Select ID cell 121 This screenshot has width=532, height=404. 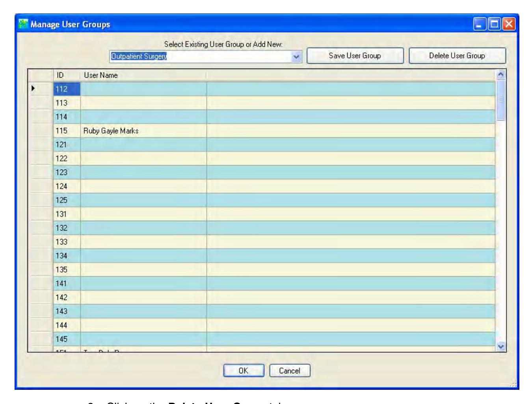[67, 145]
